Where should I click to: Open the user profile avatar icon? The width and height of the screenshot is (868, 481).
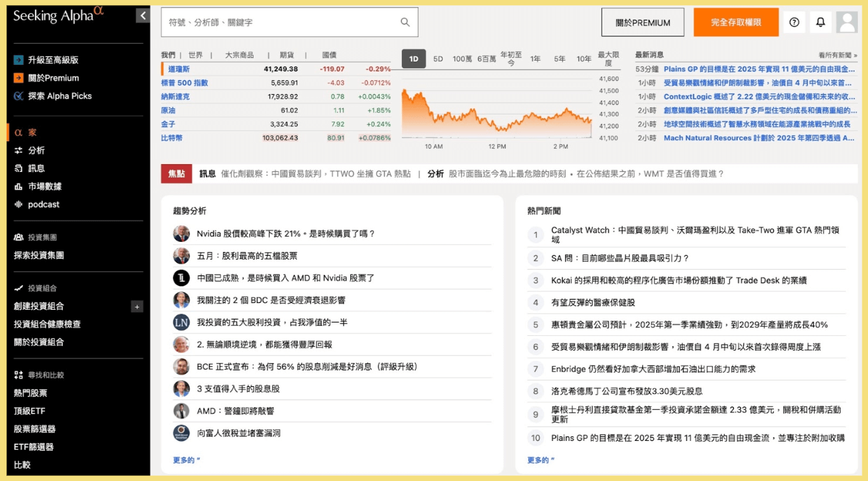(x=846, y=22)
